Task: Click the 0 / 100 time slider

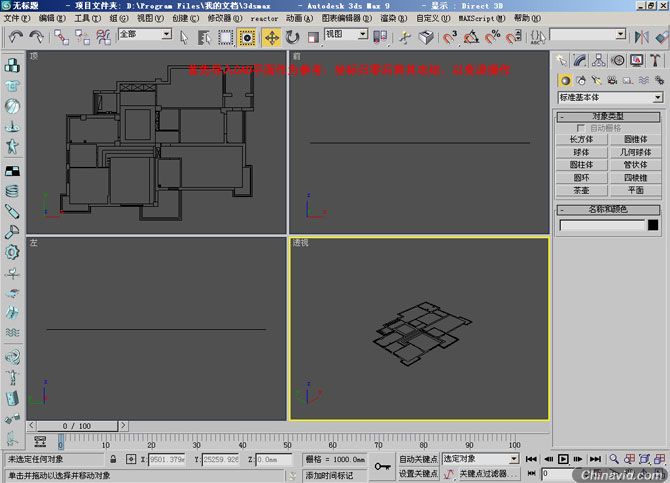Action: click(x=77, y=426)
